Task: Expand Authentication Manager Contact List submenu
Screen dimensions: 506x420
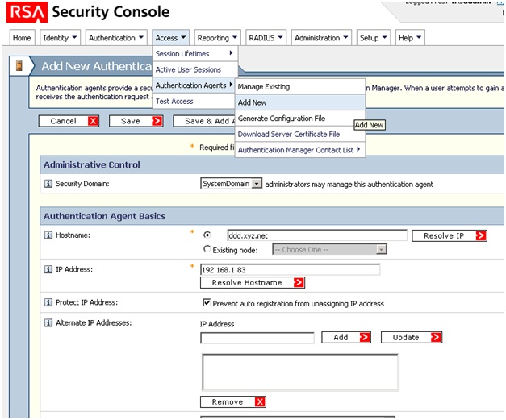Action: pos(300,150)
